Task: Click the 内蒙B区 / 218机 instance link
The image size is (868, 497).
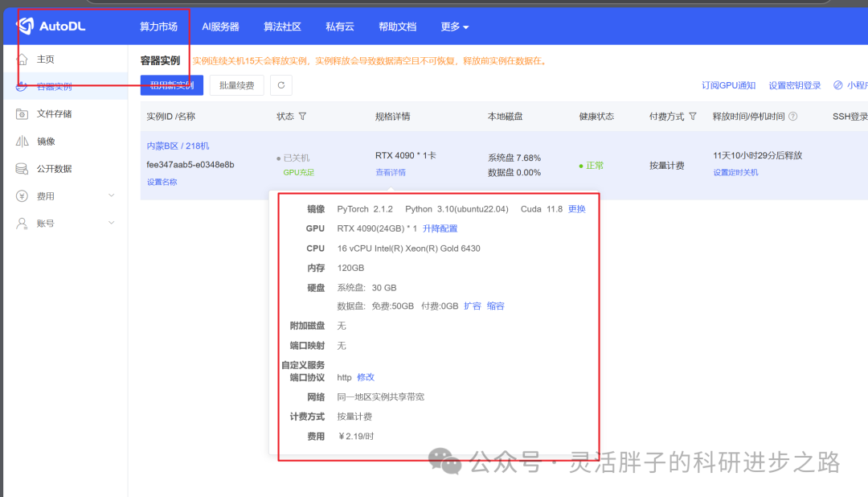Action: click(178, 146)
